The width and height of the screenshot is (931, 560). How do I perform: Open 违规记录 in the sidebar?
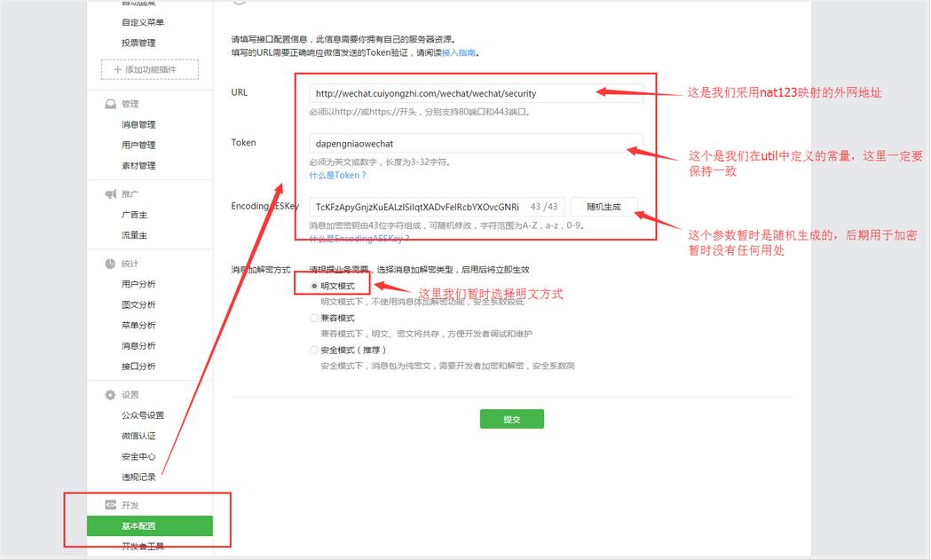pos(138,477)
